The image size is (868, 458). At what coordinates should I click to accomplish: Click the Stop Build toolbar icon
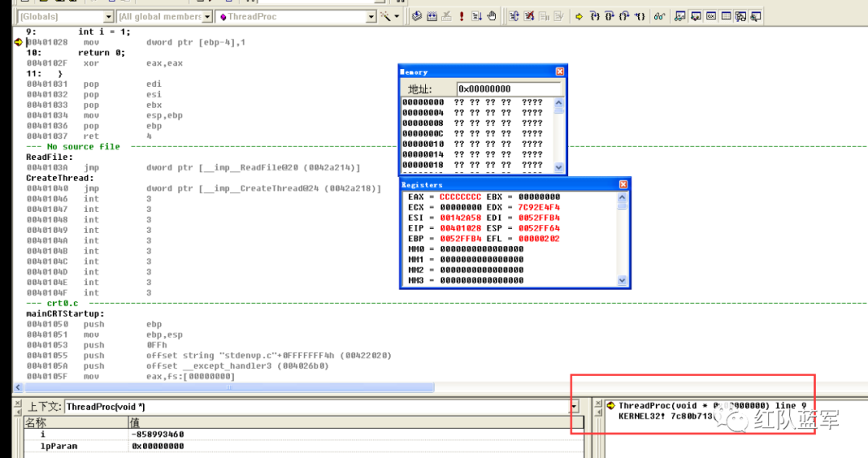446,17
